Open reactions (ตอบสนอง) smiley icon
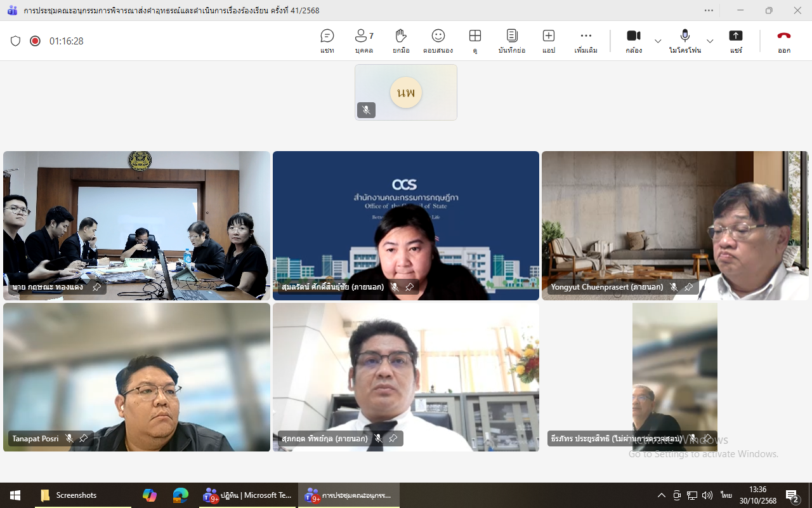This screenshot has width=812, height=508. (438, 41)
